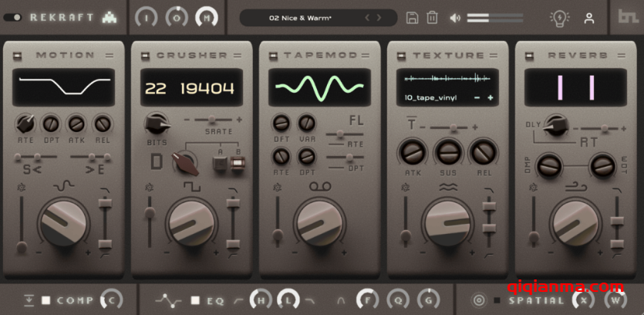The width and height of the screenshot is (644, 315).
Task: Select Crusher switch A
Action: (x=220, y=163)
